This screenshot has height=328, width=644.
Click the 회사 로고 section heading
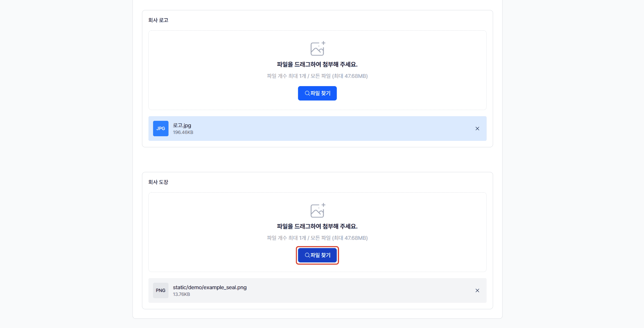pos(158,20)
